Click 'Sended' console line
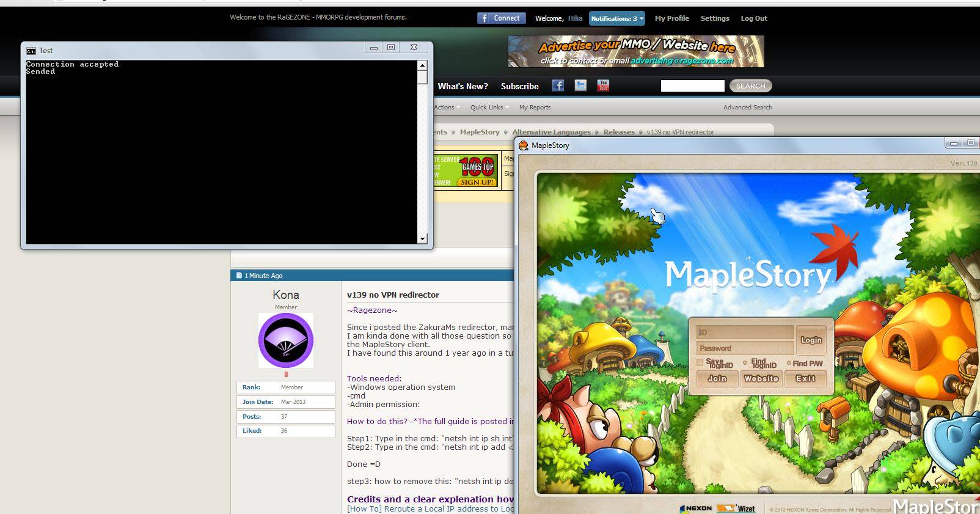 pyautogui.click(x=40, y=72)
